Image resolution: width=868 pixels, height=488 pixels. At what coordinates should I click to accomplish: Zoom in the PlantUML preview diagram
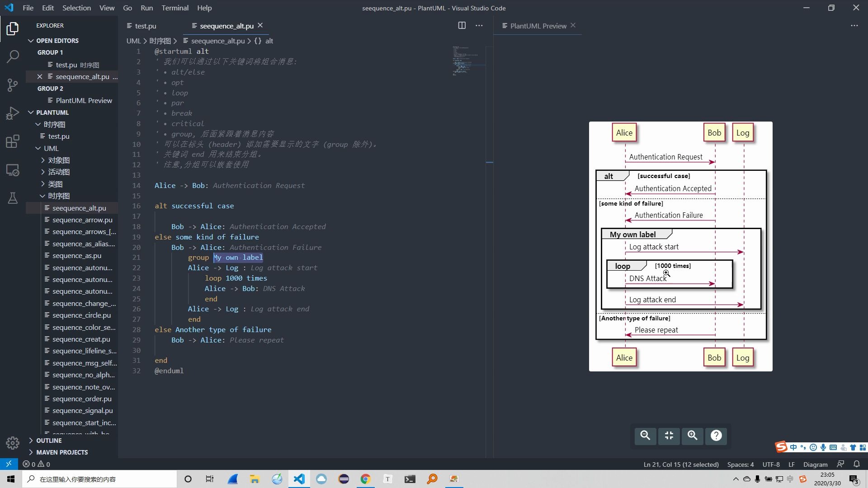pos(692,436)
